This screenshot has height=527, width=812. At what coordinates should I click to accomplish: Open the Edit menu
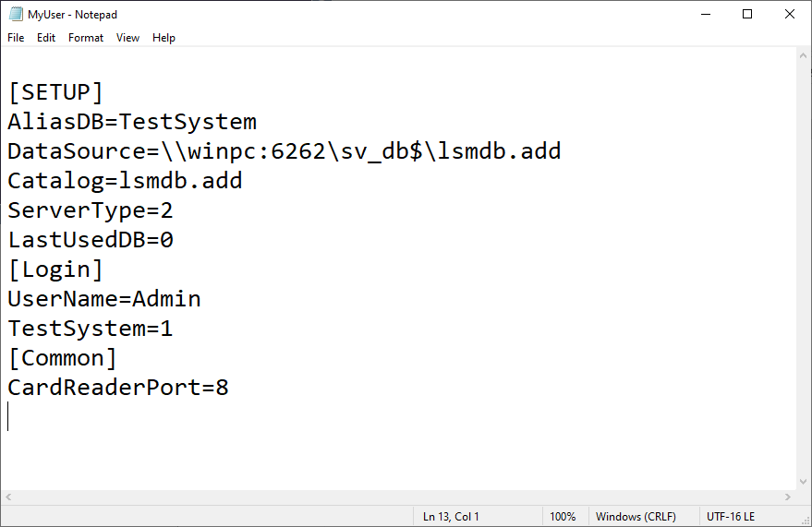click(46, 38)
